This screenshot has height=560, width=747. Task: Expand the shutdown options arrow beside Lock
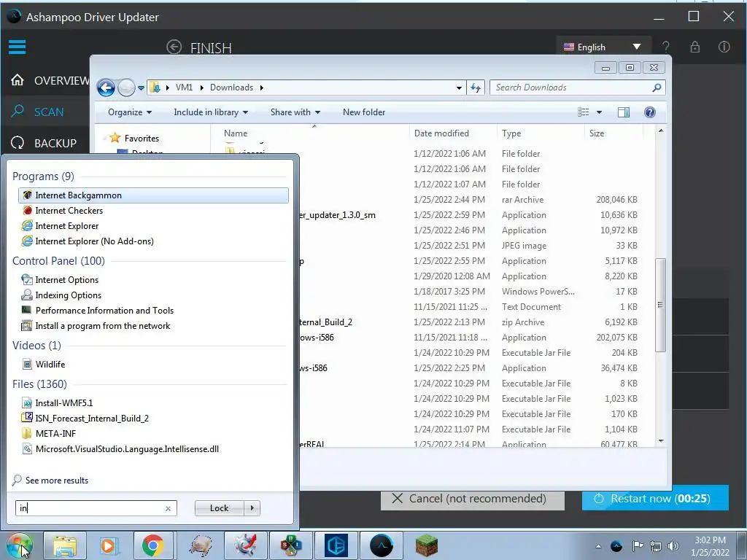(252, 508)
